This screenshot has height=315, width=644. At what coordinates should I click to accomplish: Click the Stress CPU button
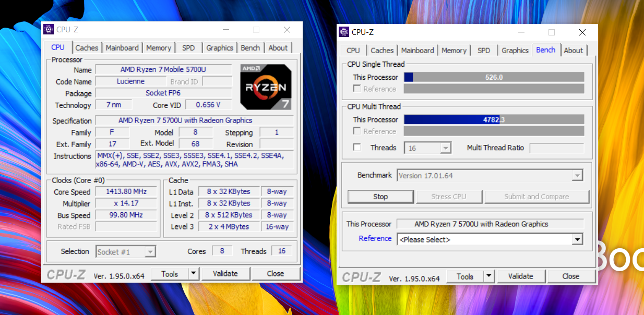click(x=449, y=197)
